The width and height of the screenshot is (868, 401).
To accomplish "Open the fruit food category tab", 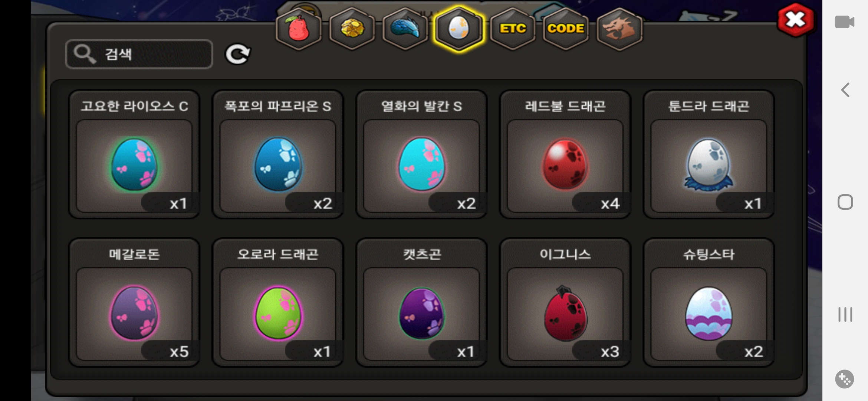I will coord(299,29).
